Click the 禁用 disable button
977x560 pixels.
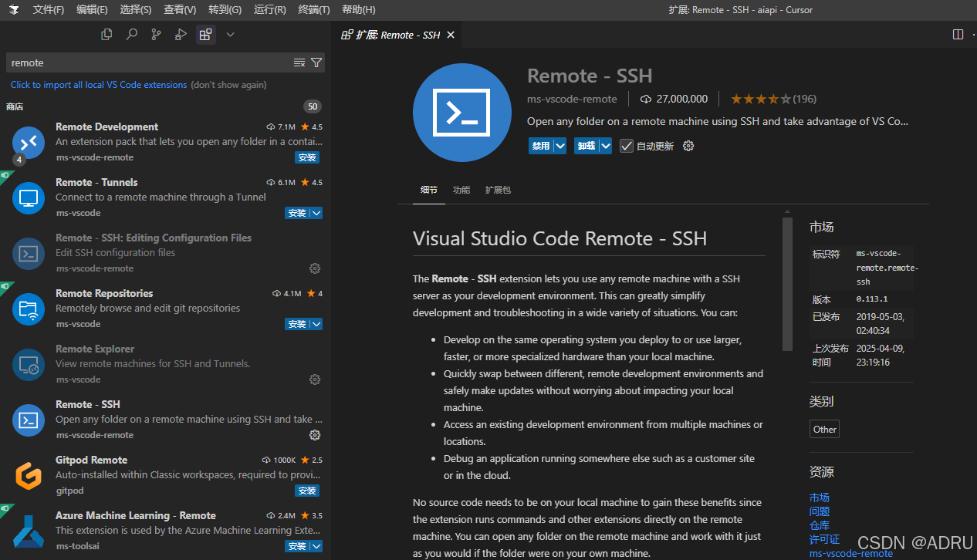[541, 146]
